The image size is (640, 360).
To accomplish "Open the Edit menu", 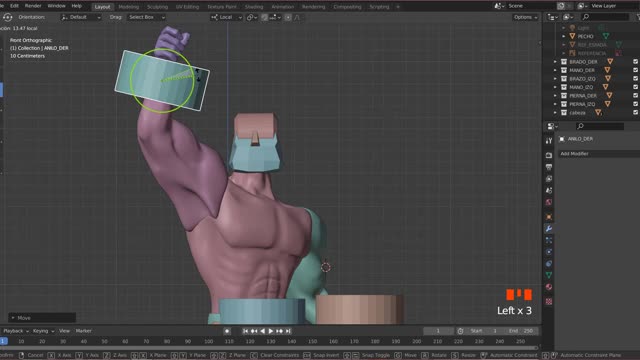I will click(14, 6).
